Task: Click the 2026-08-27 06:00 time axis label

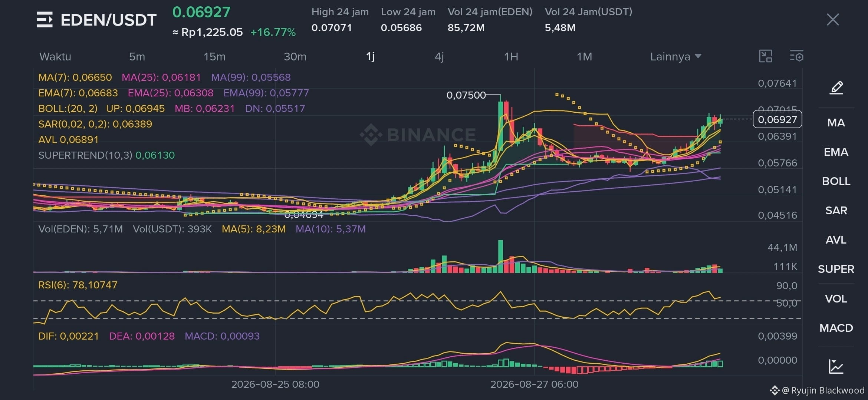Action: pyautogui.click(x=534, y=384)
